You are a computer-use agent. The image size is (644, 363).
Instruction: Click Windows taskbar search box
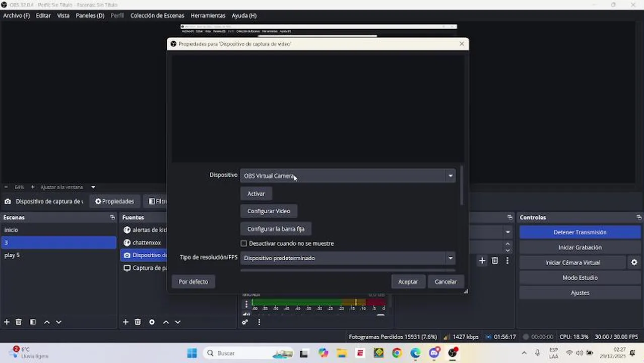248,353
